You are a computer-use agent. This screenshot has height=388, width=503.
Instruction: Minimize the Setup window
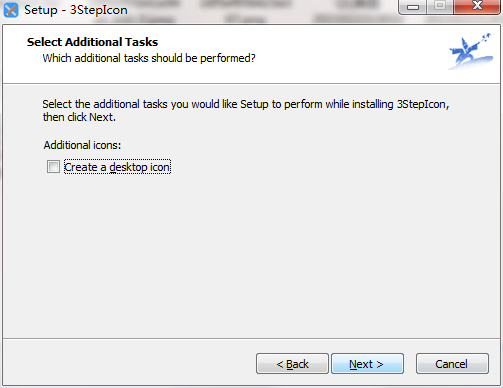pyautogui.click(x=413, y=7)
